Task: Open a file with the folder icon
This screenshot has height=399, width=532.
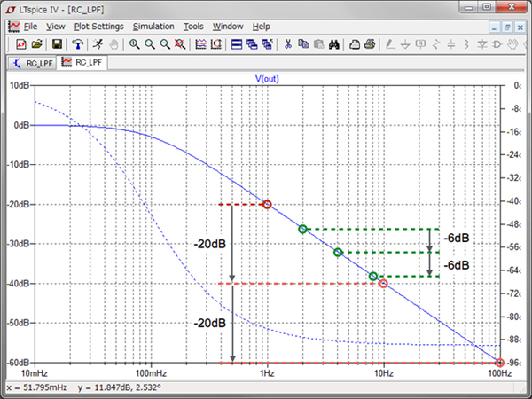Action: (37, 43)
